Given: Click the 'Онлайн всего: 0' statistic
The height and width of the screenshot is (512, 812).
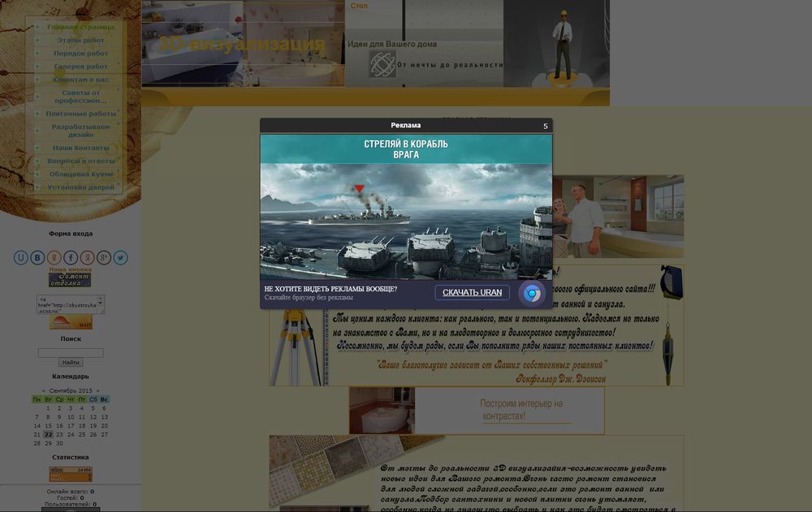Looking at the screenshot, I should pyautogui.click(x=71, y=491).
